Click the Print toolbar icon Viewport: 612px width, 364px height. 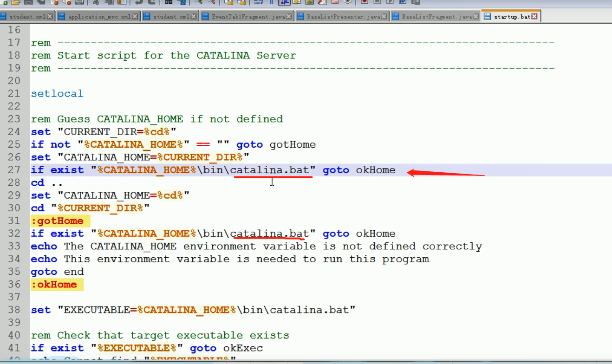tap(79, 2)
